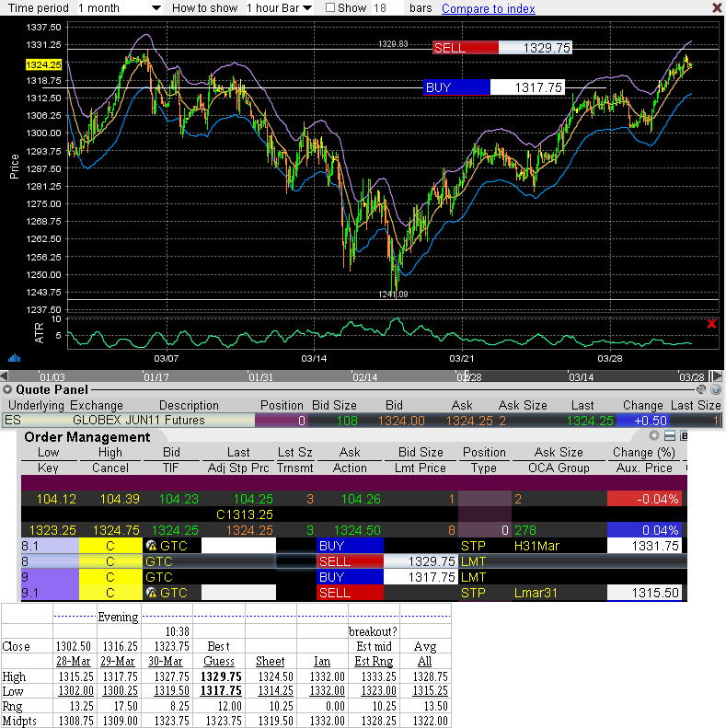Open the Compare to index link
Image resolution: width=726 pixels, height=728 pixels.
pos(489,8)
